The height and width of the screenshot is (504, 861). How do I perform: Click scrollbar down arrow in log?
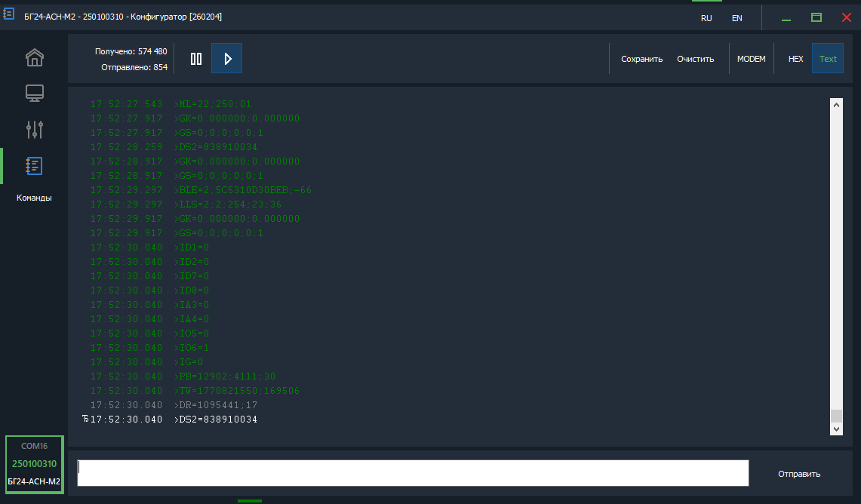click(x=836, y=429)
